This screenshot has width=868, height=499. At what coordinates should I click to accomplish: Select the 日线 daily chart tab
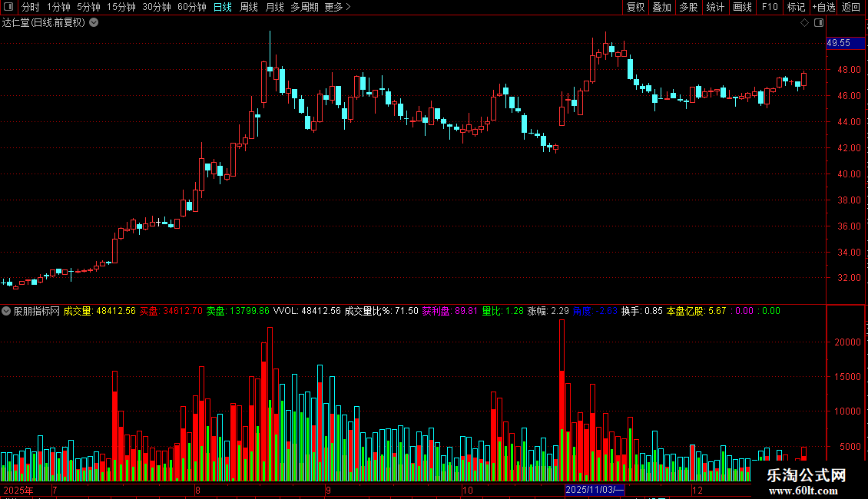[x=223, y=7]
